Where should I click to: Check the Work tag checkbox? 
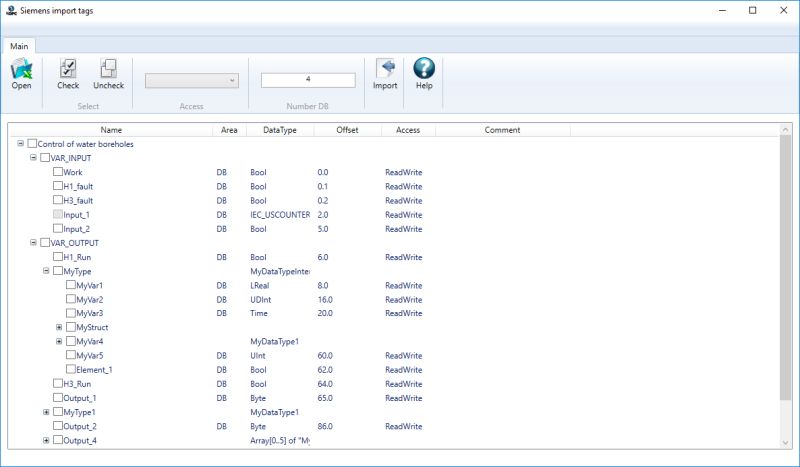(x=58, y=172)
